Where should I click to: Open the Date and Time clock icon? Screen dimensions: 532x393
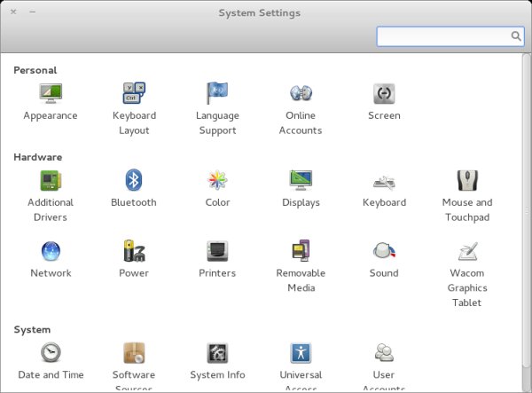click(51, 352)
